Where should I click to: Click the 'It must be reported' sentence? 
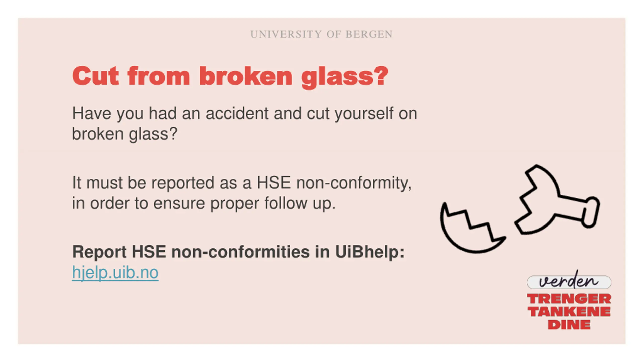tap(242, 183)
